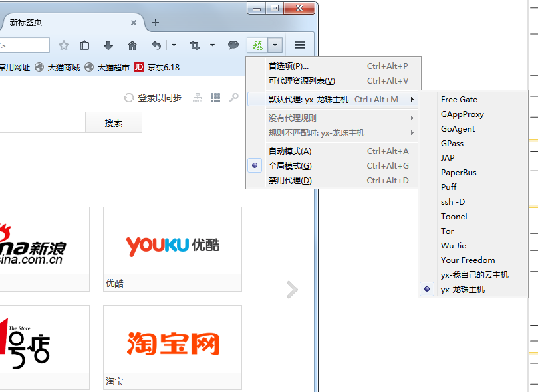Open the chat speech bubble icon
This screenshot has height=392, width=538.
233,45
